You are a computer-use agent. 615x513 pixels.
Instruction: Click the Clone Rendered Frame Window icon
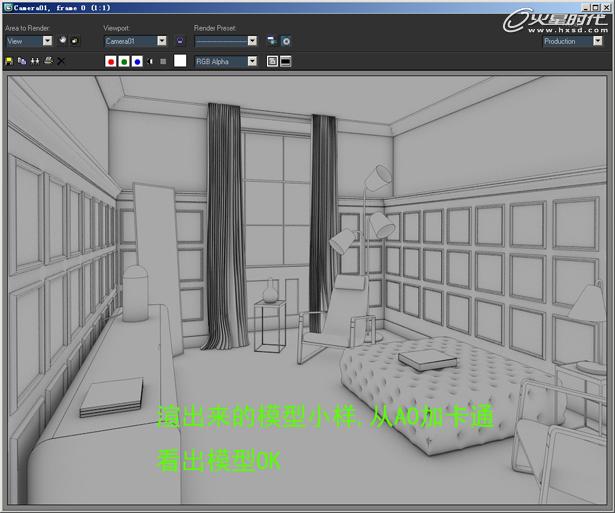click(x=35, y=61)
